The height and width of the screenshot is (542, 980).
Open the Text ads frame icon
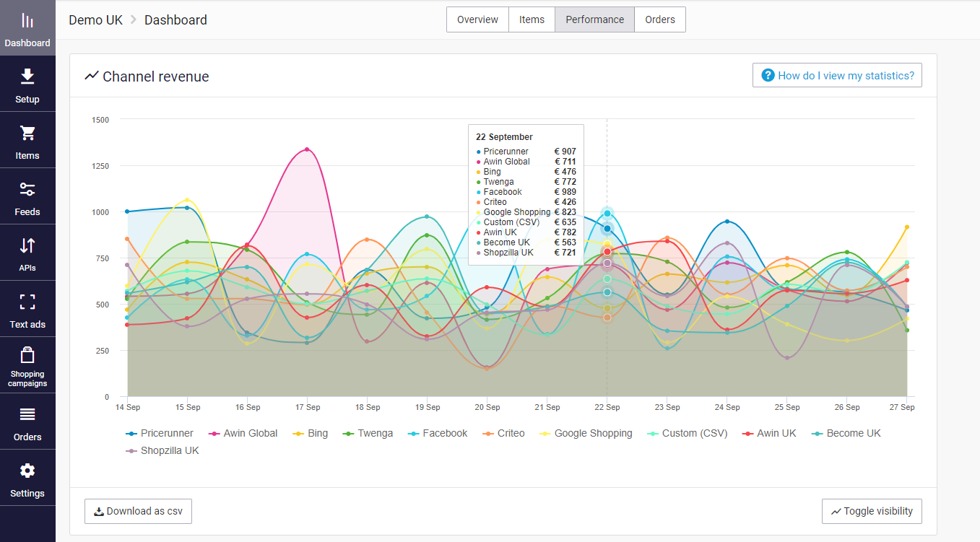[27, 302]
